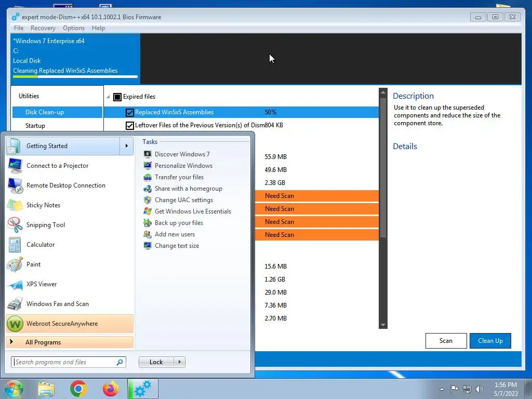This screenshot has width=532, height=399.
Task: Launch Google Chrome from the taskbar
Action: [78, 389]
